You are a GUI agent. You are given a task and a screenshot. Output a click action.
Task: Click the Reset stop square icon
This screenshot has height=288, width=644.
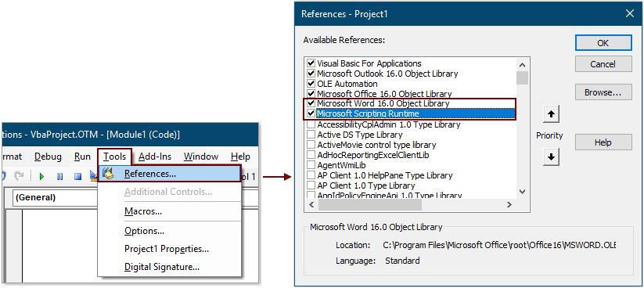tap(77, 177)
